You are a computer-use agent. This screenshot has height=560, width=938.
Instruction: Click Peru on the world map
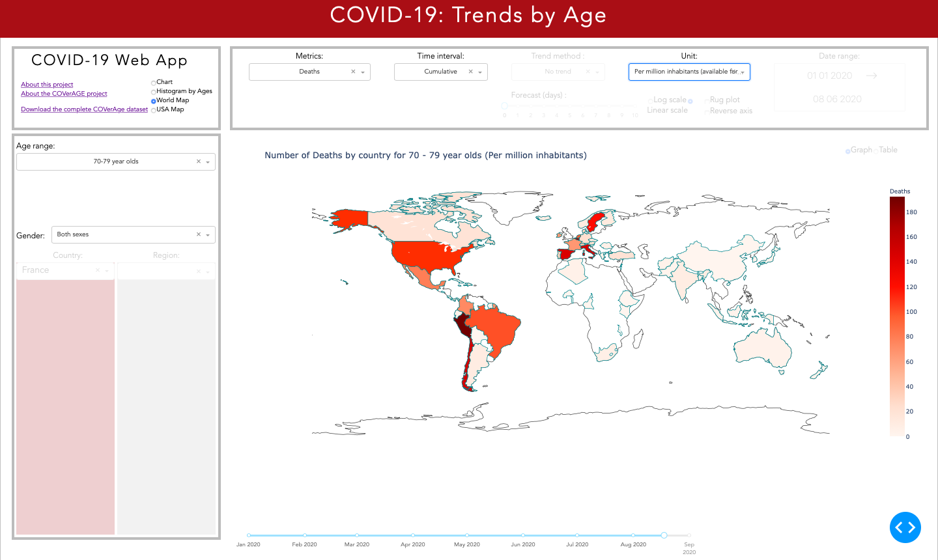pyautogui.click(x=464, y=324)
